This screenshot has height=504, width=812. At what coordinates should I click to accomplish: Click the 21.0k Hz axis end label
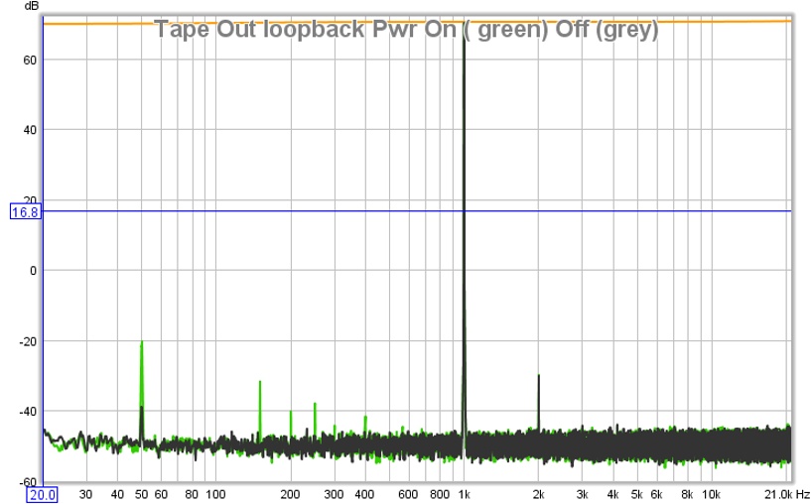pos(786,495)
